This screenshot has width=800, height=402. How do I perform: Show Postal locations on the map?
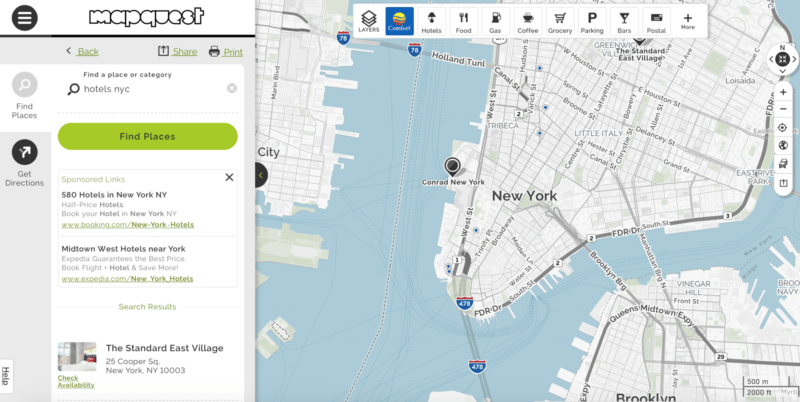[x=656, y=21]
